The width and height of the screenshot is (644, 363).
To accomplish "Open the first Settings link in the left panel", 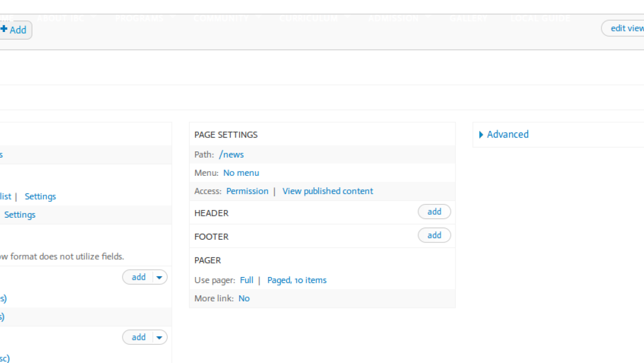I will (40, 196).
